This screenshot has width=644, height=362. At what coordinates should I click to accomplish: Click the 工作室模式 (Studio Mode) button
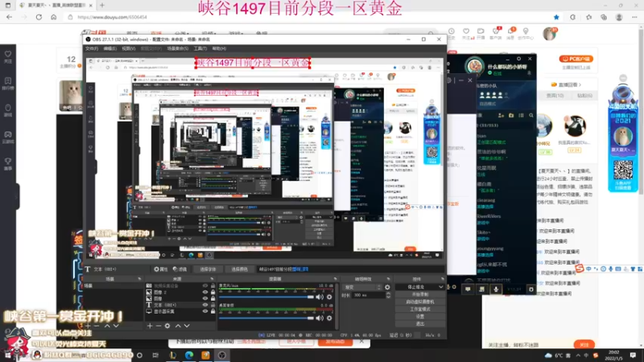point(419,309)
